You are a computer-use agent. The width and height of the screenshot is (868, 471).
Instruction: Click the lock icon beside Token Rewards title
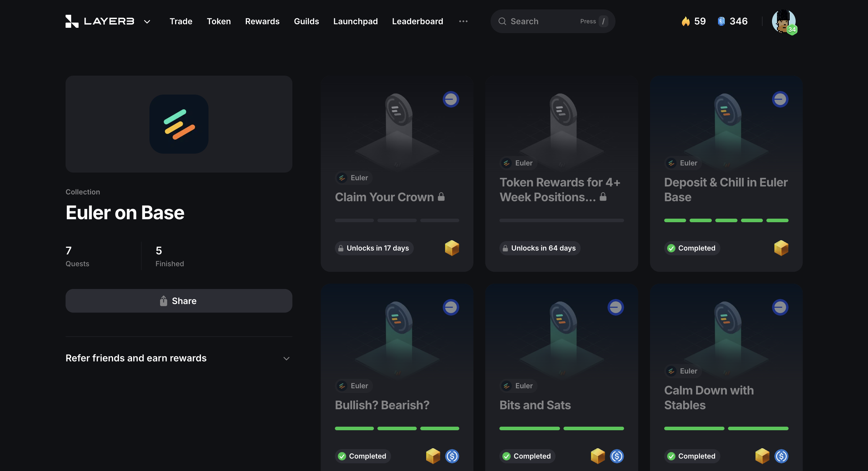point(603,197)
